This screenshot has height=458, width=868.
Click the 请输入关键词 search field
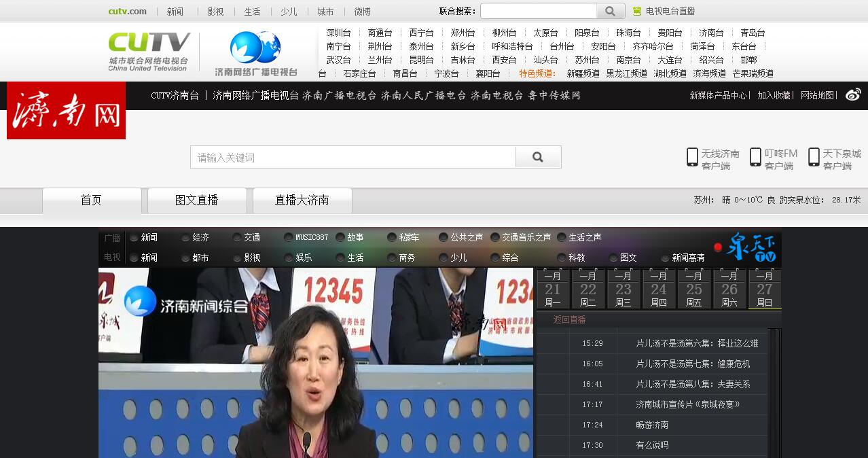352,158
